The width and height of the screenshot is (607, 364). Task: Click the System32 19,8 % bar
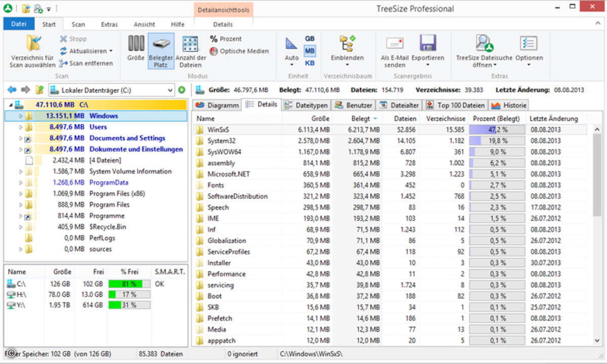click(x=497, y=141)
